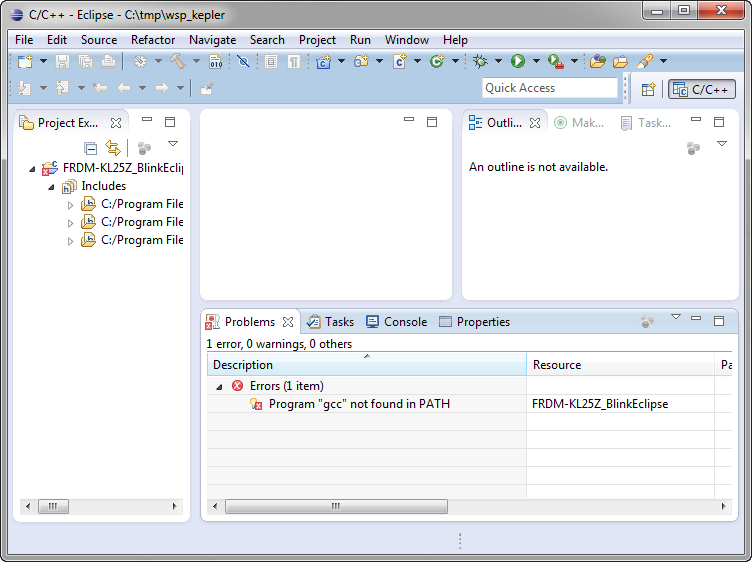752x562 pixels.
Task: Click the Run External Tools icon
Action: click(x=555, y=62)
